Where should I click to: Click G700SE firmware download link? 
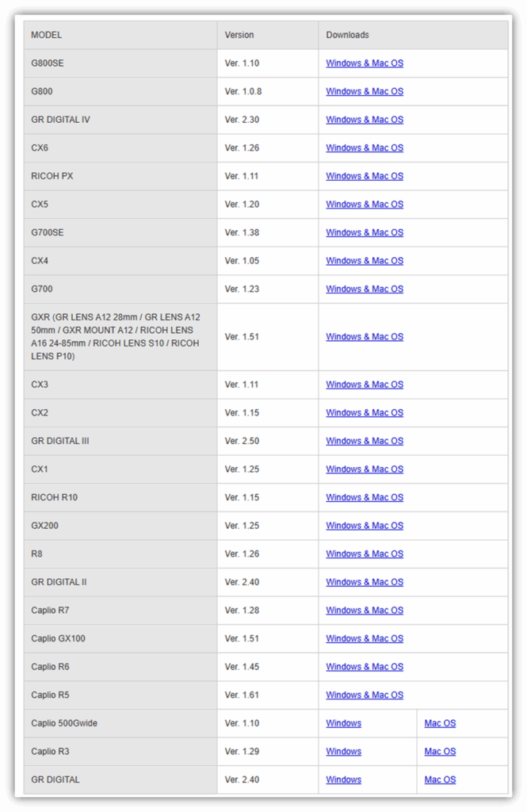[x=365, y=232]
